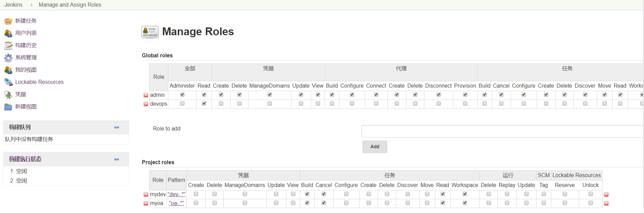Select Manage and Assign Roles breadcrumb
The image size is (644, 213).
70,5
